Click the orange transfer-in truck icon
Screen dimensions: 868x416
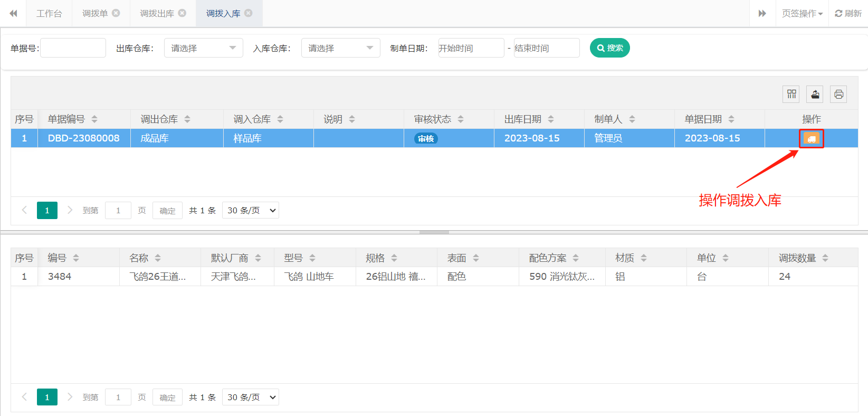click(811, 139)
